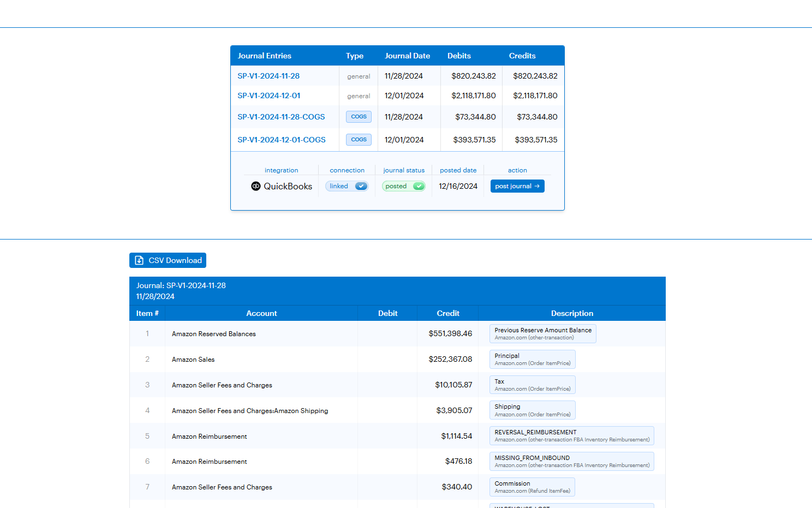812x508 pixels.
Task: Click the Credit column header in detail table
Action: click(x=448, y=313)
